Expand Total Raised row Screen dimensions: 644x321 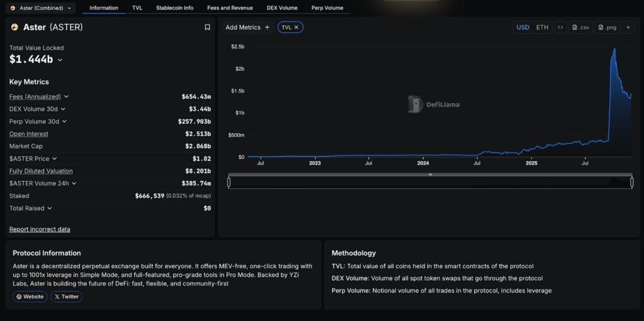(50, 208)
